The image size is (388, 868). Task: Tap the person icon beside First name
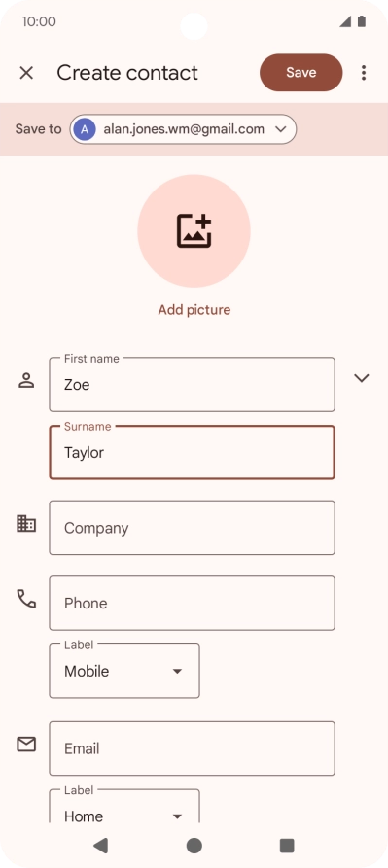pos(26,381)
